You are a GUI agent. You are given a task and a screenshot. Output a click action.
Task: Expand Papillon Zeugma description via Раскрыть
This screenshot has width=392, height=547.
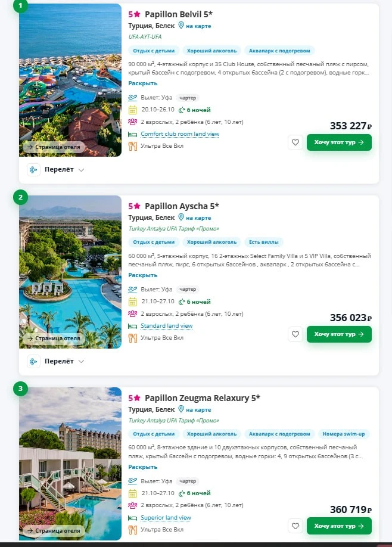point(142,467)
